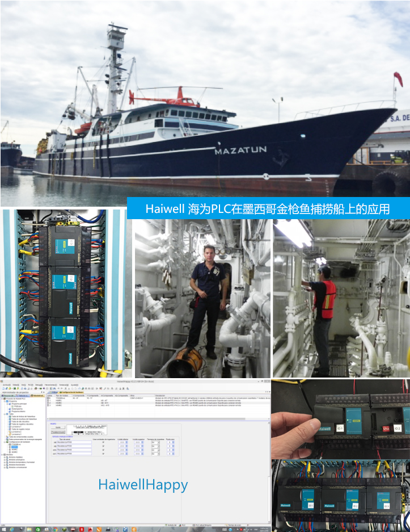This screenshot has width=410, height=532.
Task: Open the Archivo menu in HaiwellHappy
Action: click(x=7, y=385)
